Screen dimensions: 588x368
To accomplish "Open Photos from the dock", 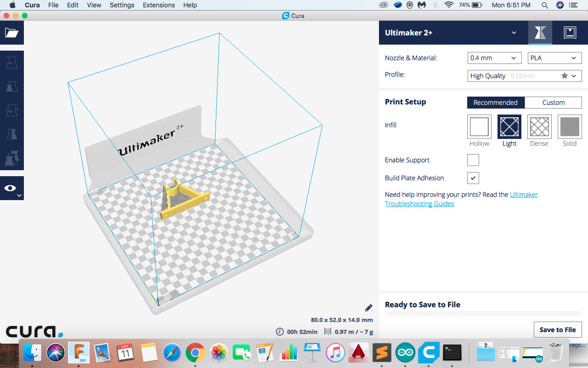I will click(219, 353).
